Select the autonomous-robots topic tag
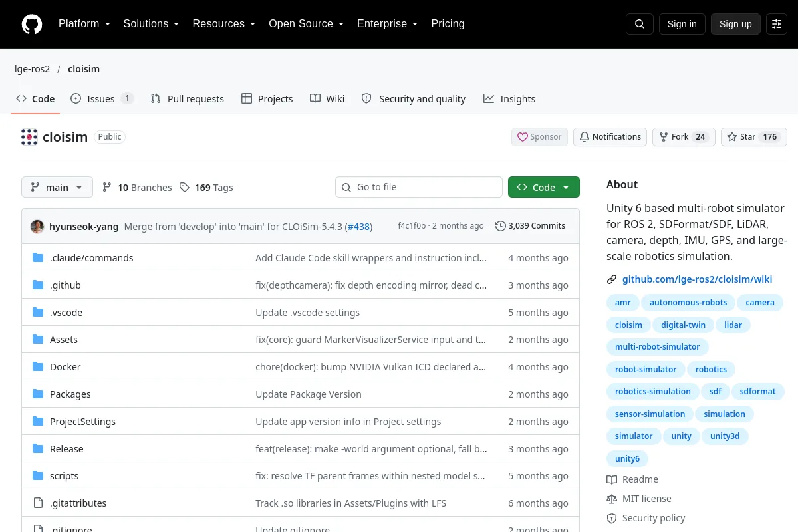 pyautogui.click(x=688, y=303)
